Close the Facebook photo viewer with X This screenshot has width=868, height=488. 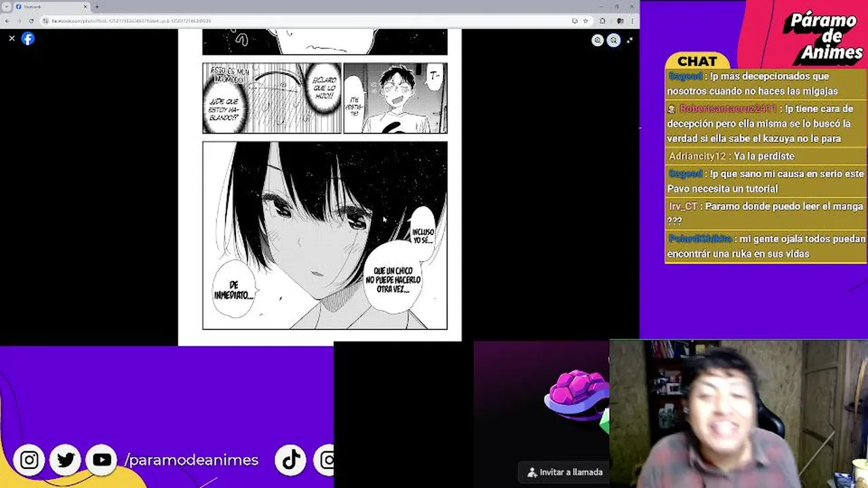[x=12, y=39]
